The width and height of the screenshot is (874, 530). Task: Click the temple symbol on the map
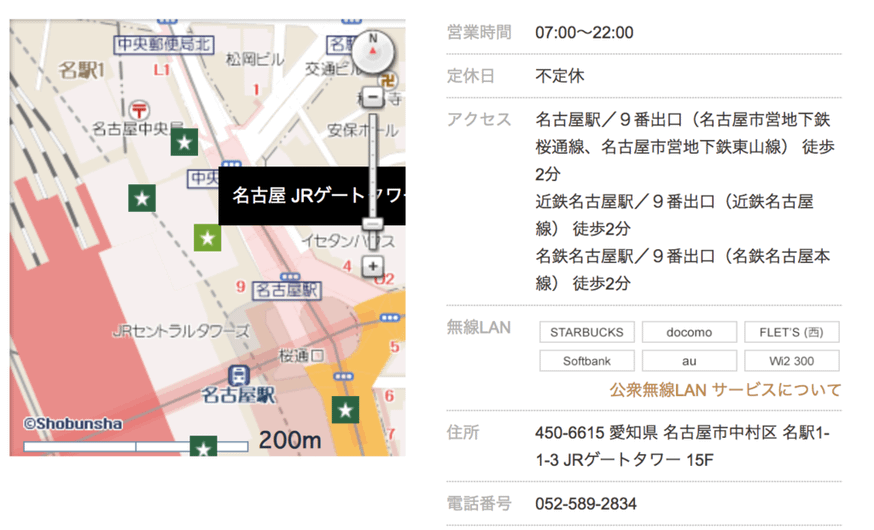[389, 82]
